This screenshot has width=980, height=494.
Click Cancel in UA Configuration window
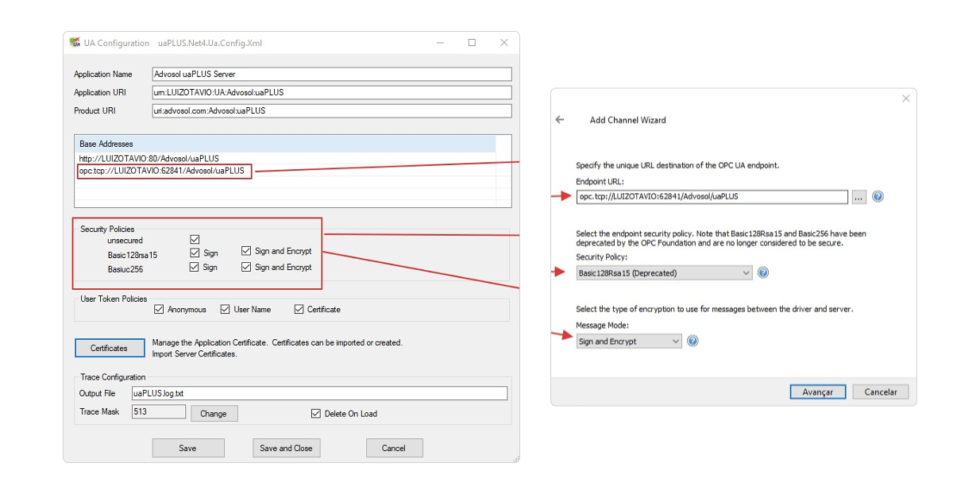coord(394,448)
